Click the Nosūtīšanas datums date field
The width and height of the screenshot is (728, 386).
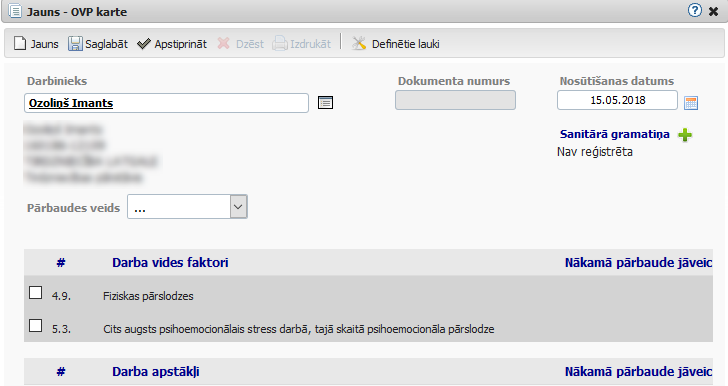coord(617,100)
